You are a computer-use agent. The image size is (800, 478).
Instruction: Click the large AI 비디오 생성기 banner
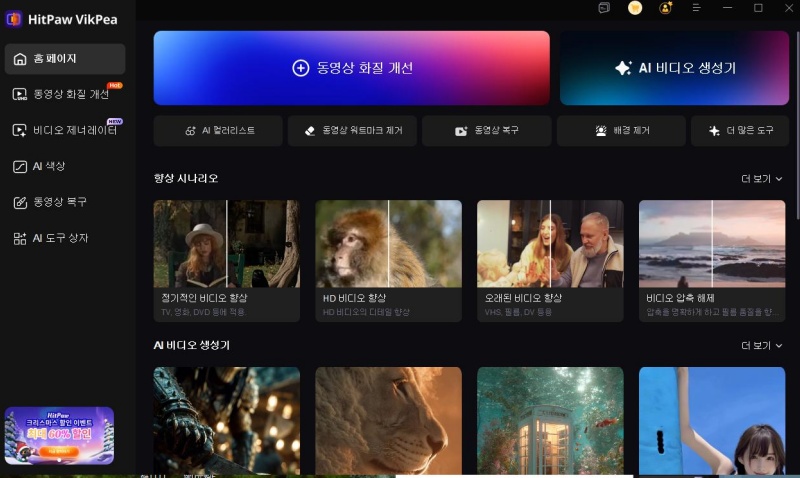pyautogui.click(x=674, y=68)
